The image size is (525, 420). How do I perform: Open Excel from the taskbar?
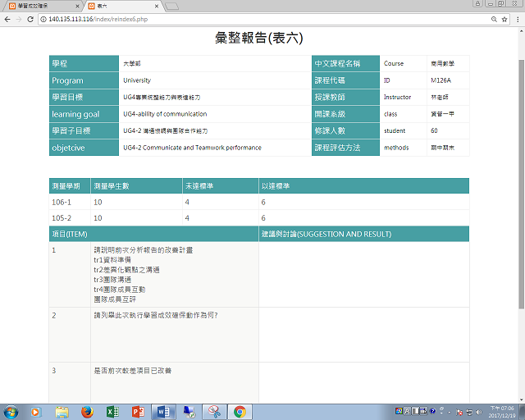tap(113, 412)
